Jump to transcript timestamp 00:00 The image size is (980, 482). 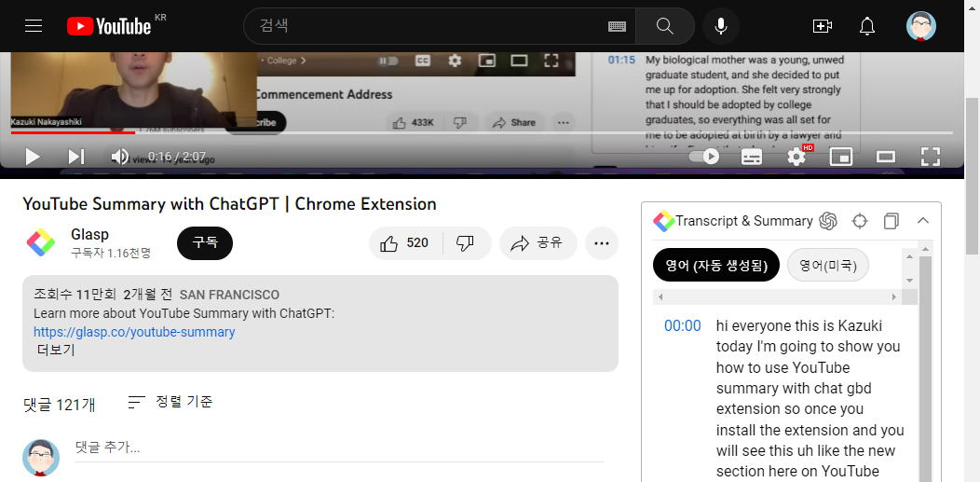pos(683,325)
